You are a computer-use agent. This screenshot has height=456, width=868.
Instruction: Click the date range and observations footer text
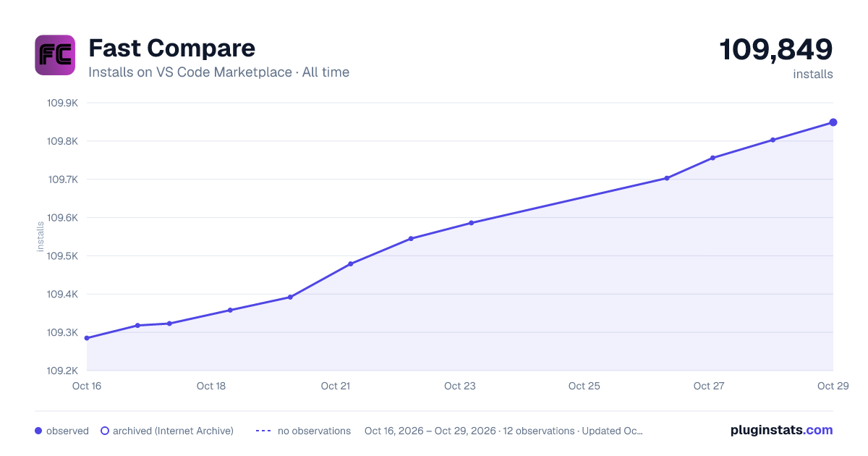click(503, 431)
